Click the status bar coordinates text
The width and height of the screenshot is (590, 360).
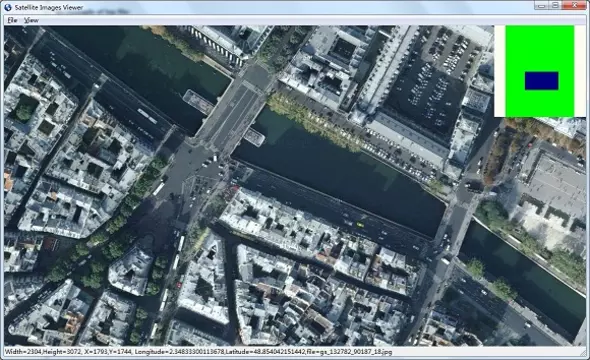click(x=198, y=352)
